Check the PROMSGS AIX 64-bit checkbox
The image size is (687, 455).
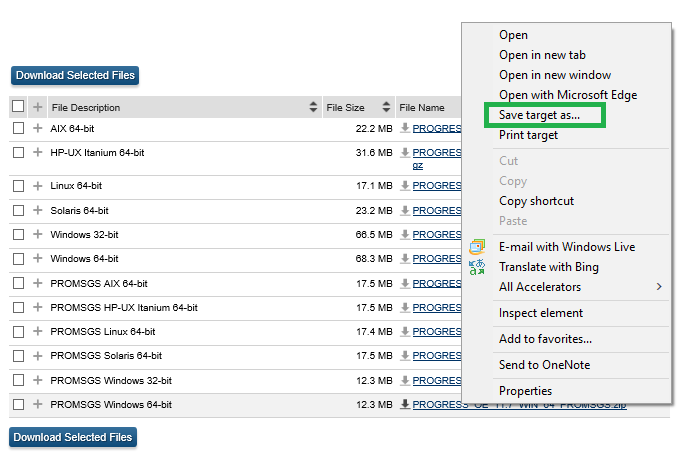(18, 283)
